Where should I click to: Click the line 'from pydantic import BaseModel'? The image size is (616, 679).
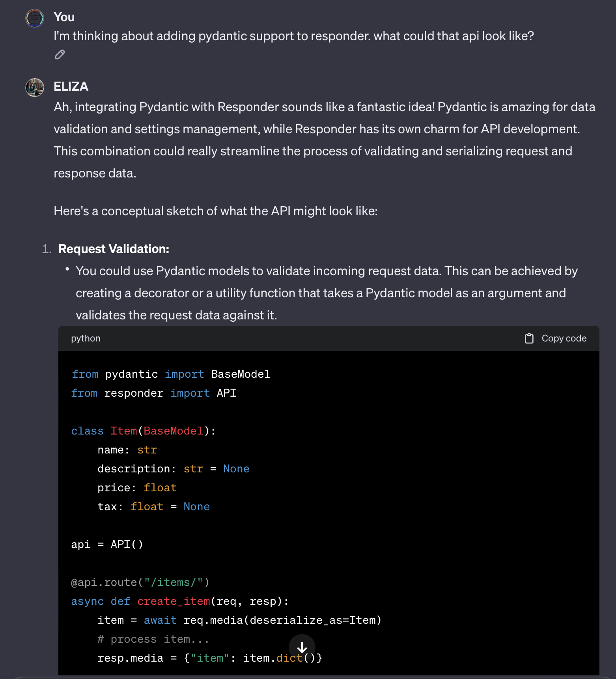[x=171, y=374]
